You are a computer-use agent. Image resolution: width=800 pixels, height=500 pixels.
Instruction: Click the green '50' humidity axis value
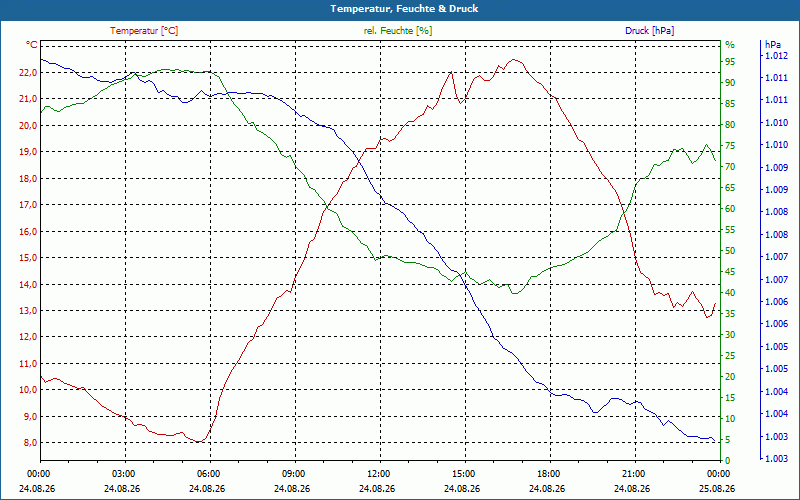click(730, 251)
